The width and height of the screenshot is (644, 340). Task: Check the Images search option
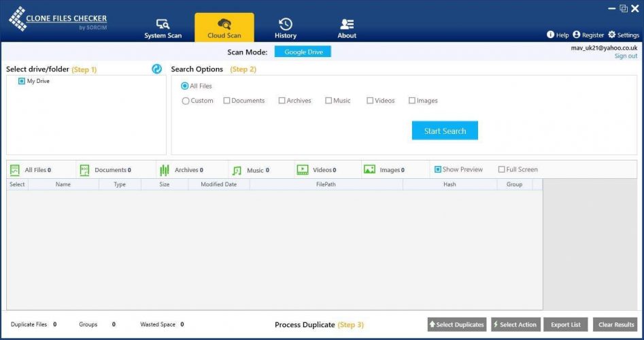[412, 101]
